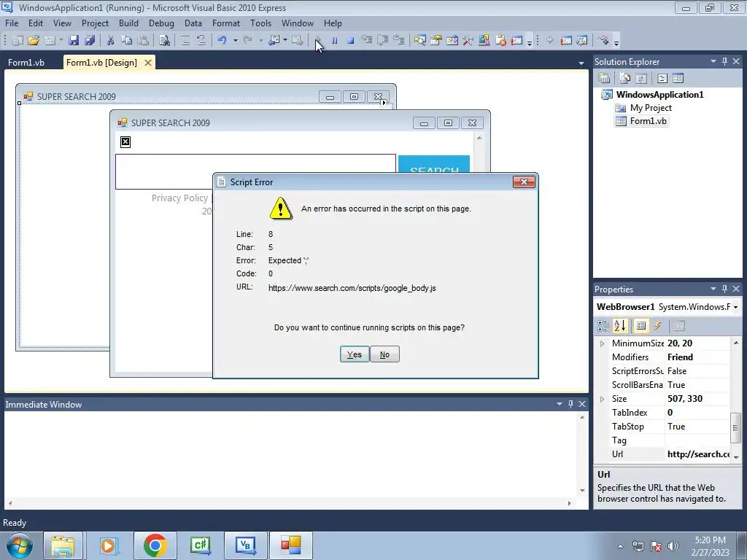The width and height of the screenshot is (747, 560).
Task: Click View Designer icon in Solution Explorer
Action: point(678,78)
